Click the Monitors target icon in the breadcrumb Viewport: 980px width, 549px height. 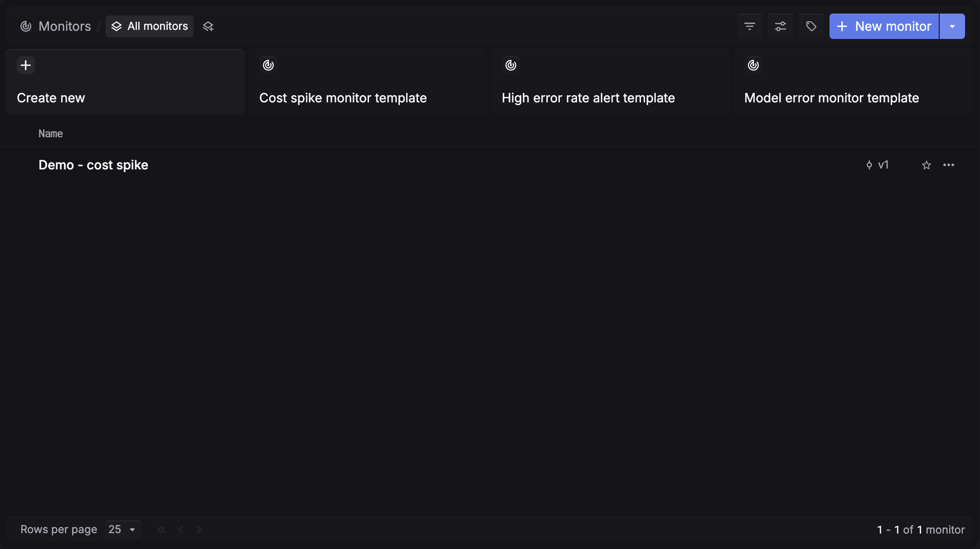click(25, 26)
